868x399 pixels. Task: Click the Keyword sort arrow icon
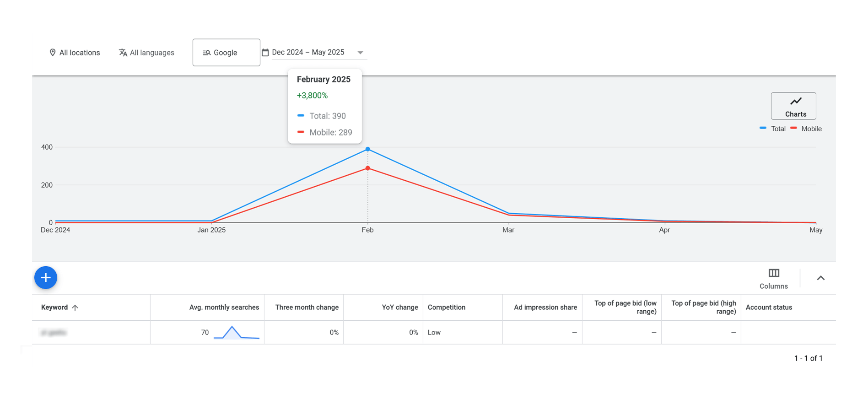75,307
